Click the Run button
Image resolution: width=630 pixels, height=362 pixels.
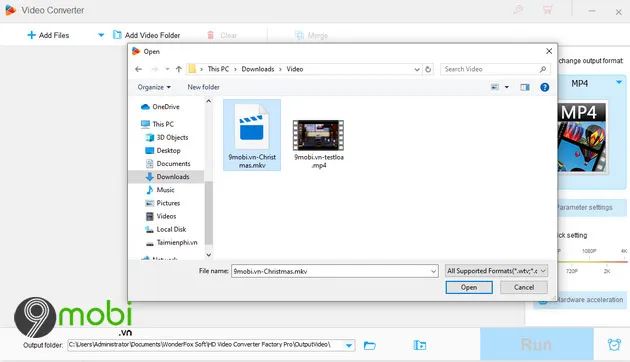(536, 344)
